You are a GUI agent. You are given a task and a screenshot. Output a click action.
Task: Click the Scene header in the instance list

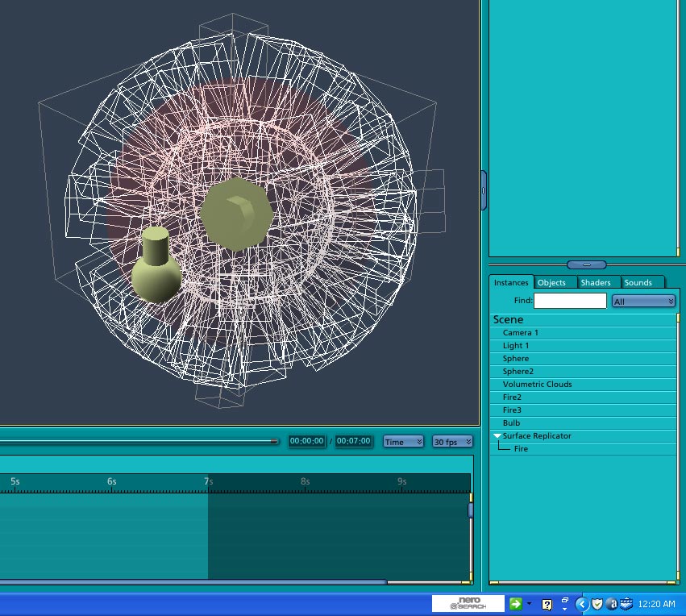(583, 319)
